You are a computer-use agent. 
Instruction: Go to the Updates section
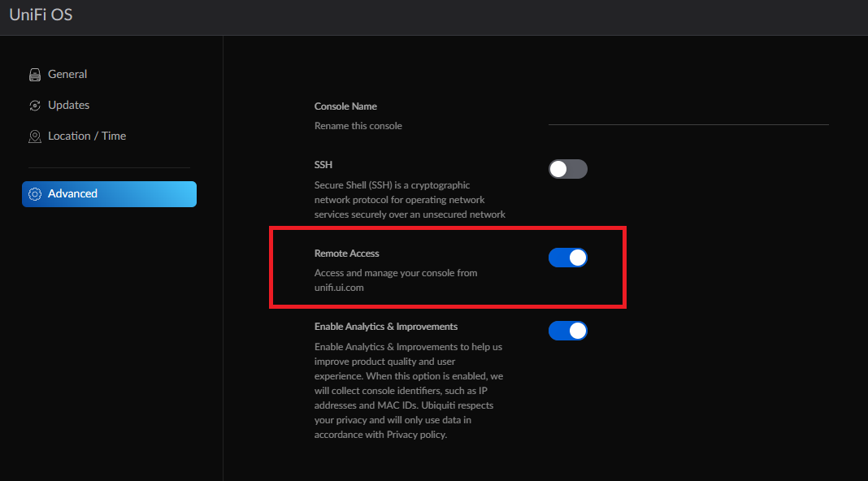[x=68, y=105]
